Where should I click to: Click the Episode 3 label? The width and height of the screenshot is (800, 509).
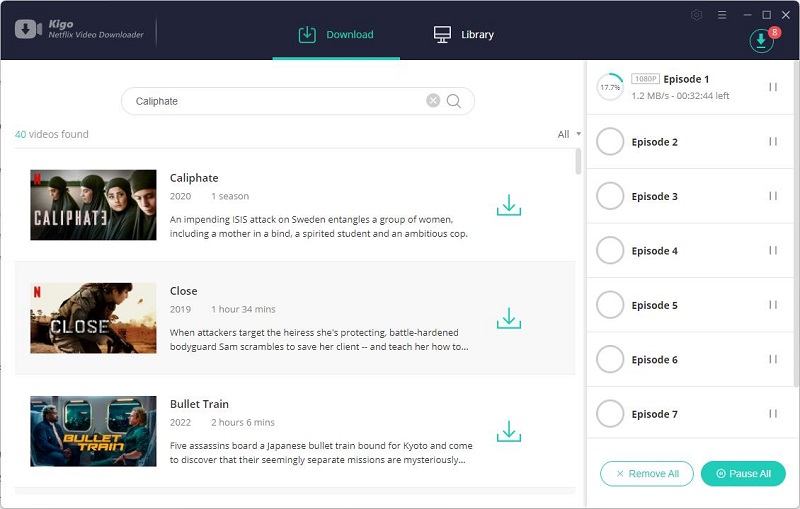click(655, 197)
